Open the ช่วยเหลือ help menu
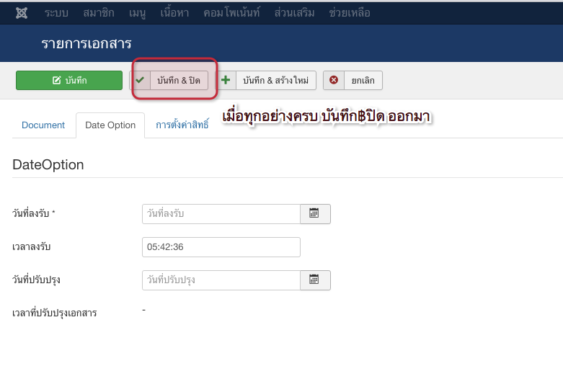This screenshot has width=563, height=392. tap(350, 13)
